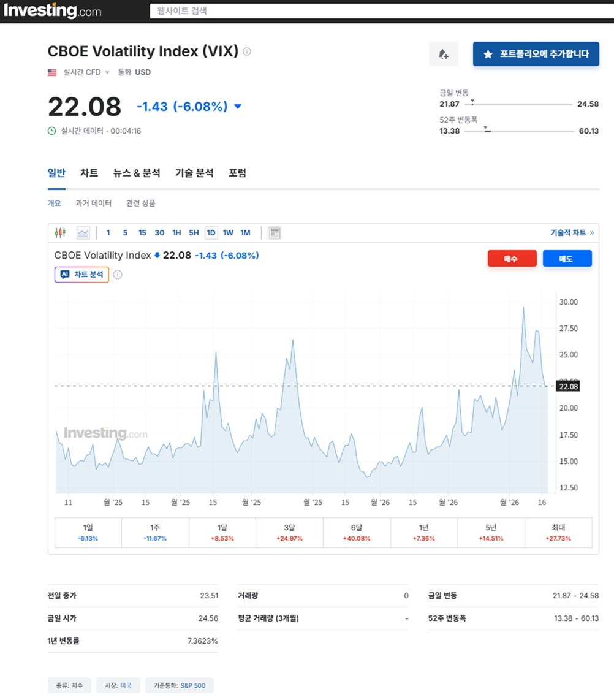Select the 일반 tab
The height and width of the screenshot is (700, 614).
click(56, 173)
